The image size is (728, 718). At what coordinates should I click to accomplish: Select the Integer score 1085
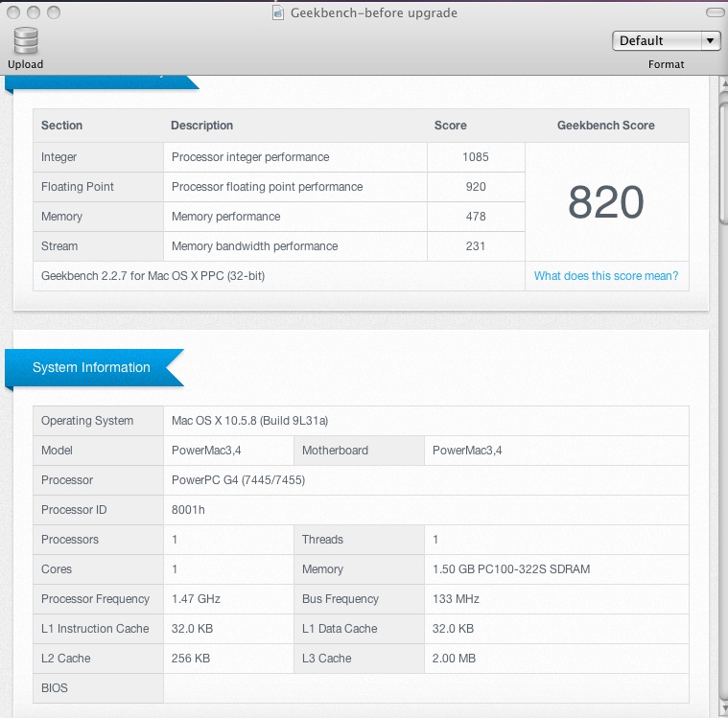pyautogui.click(x=476, y=157)
